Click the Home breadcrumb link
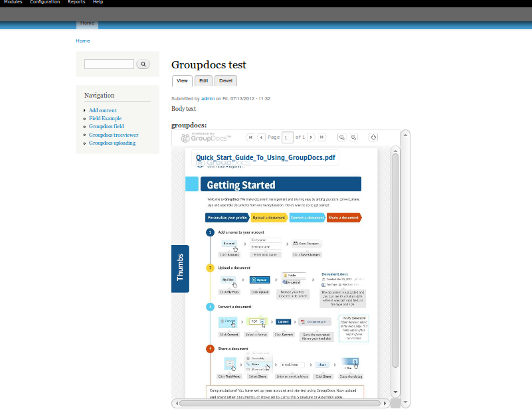The height and width of the screenshot is (413, 532). tap(83, 41)
